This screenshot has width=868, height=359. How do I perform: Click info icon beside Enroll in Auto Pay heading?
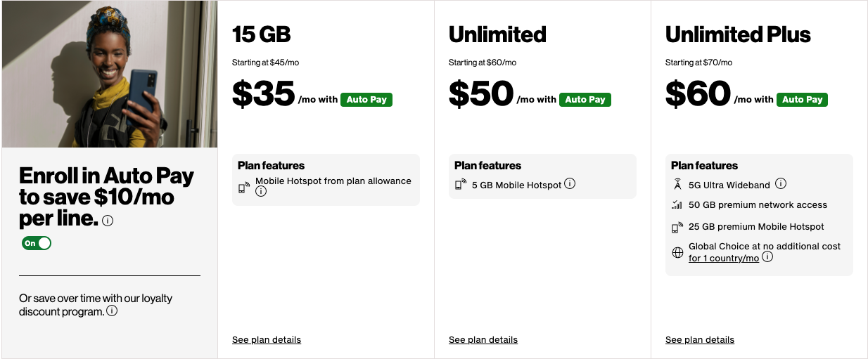click(x=108, y=221)
